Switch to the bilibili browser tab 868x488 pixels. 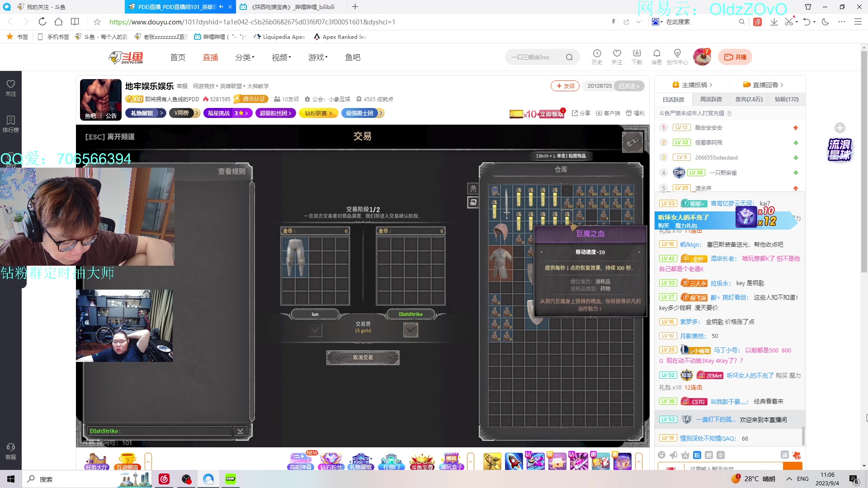click(x=292, y=7)
